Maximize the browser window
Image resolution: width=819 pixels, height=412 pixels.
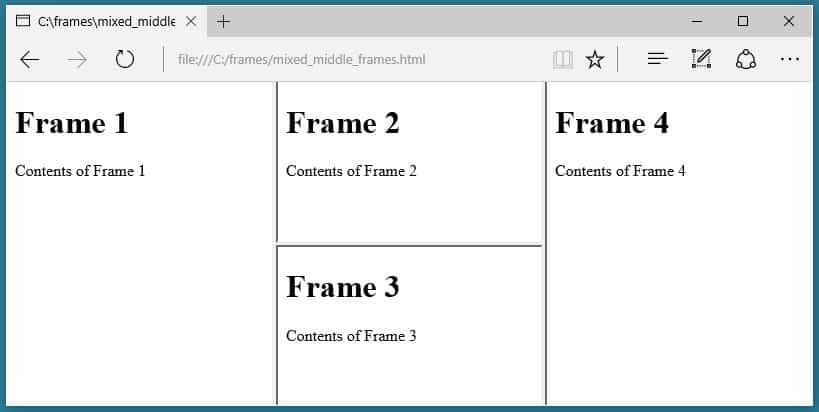coord(743,21)
